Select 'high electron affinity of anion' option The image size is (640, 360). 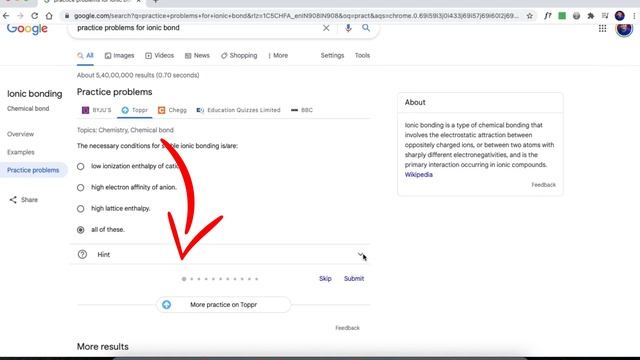[x=81, y=187]
